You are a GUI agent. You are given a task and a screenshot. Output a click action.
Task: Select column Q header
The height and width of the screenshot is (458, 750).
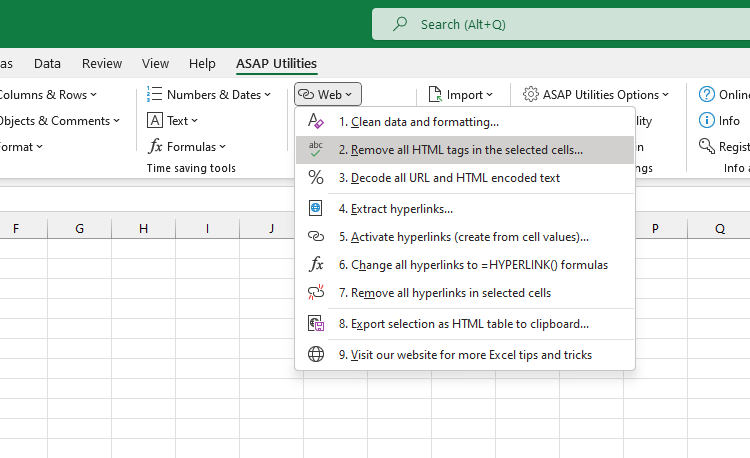pyautogui.click(x=719, y=229)
